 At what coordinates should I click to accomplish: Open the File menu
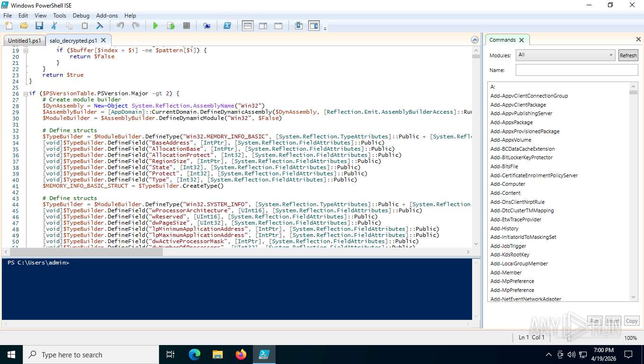pos(8,15)
